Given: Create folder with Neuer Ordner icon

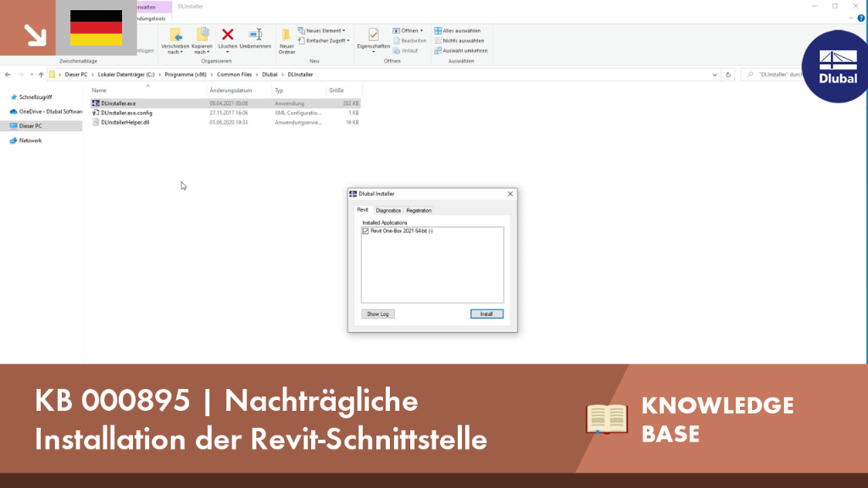Looking at the screenshot, I should [x=287, y=35].
